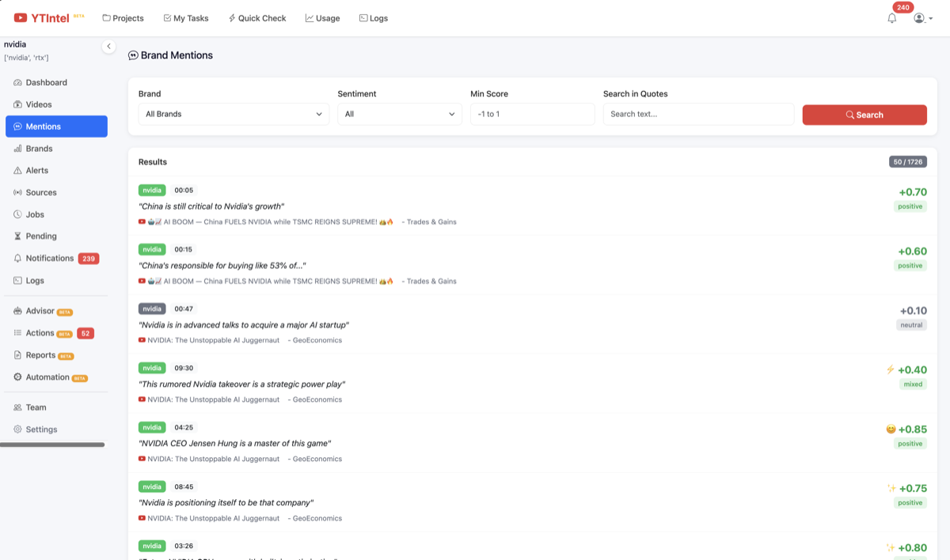Expand the Sentiment dropdown

[x=399, y=114]
